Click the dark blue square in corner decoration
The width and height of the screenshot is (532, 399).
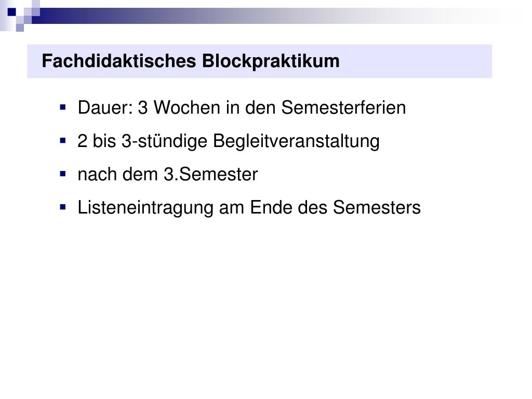coord(11,12)
